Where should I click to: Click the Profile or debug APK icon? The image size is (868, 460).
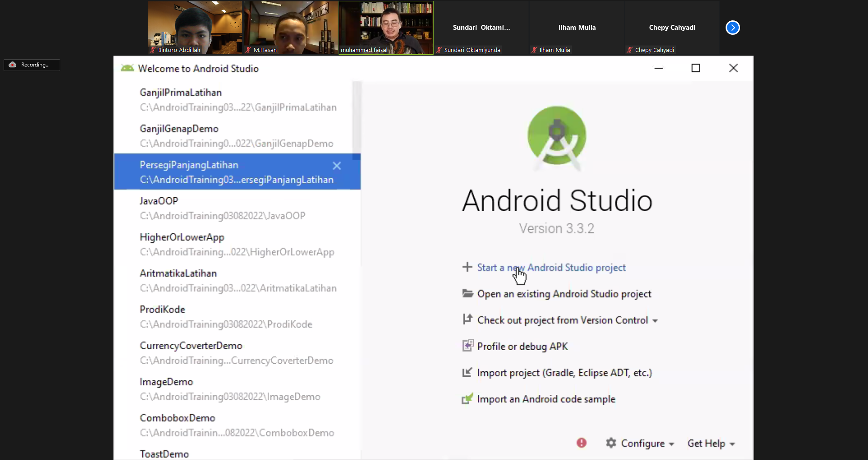tap(467, 346)
